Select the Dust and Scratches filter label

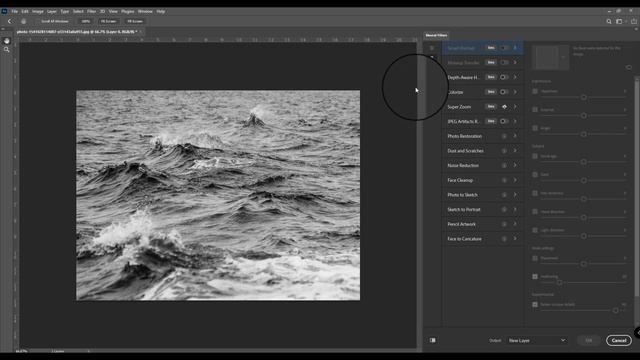point(465,151)
